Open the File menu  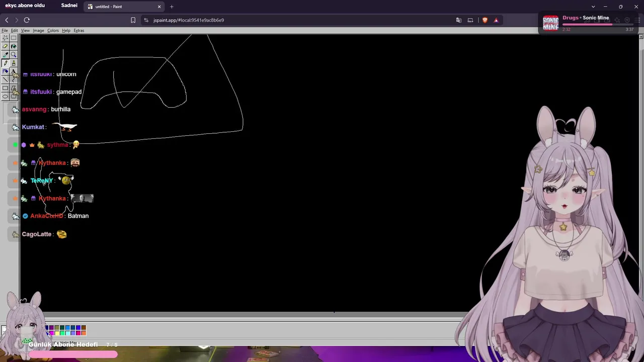[x=5, y=31]
